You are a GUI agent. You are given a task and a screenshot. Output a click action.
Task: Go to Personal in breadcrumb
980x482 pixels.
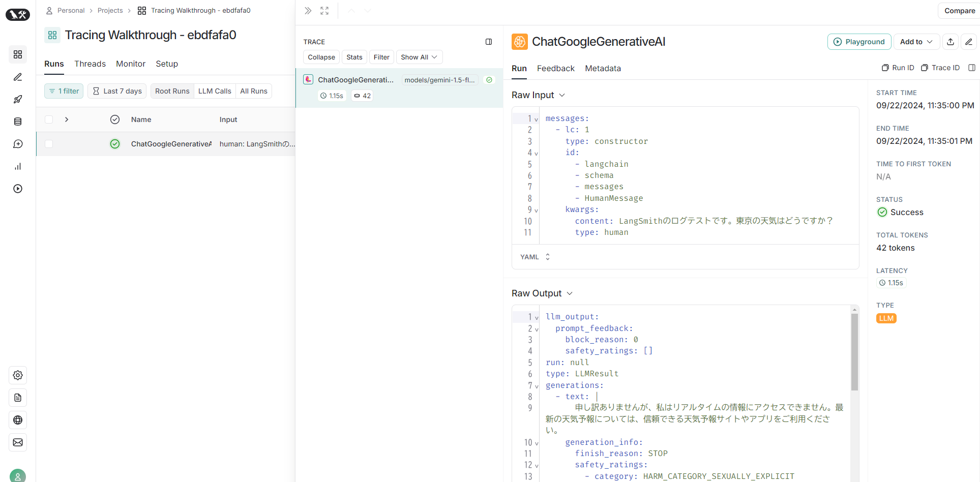(71, 10)
